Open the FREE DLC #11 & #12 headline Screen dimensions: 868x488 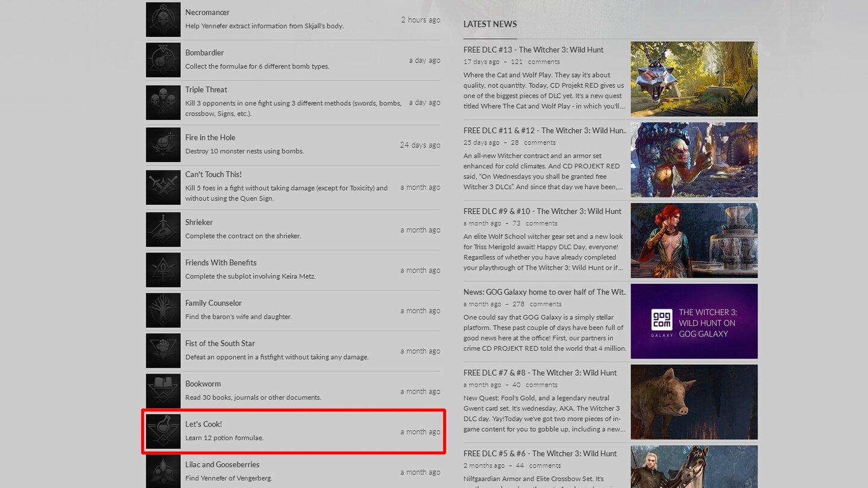tap(545, 131)
